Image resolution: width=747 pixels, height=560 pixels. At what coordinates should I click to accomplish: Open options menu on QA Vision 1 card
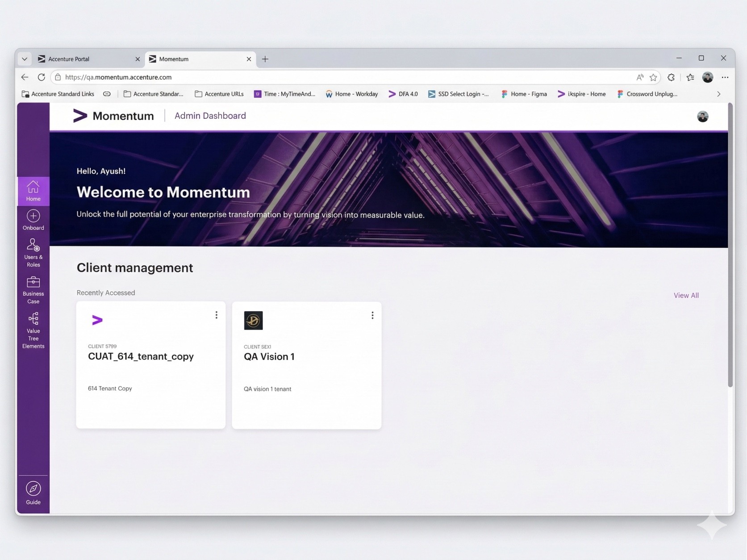point(372,315)
